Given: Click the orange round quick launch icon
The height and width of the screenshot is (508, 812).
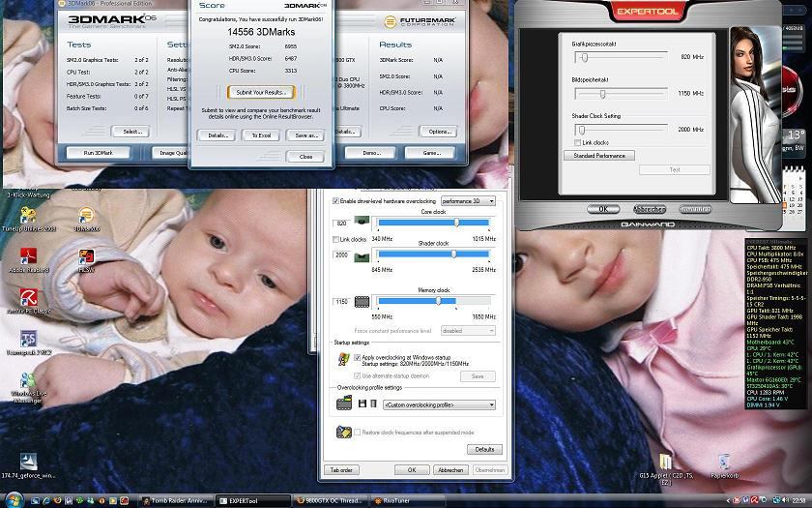Looking at the screenshot, I should click(x=102, y=500).
